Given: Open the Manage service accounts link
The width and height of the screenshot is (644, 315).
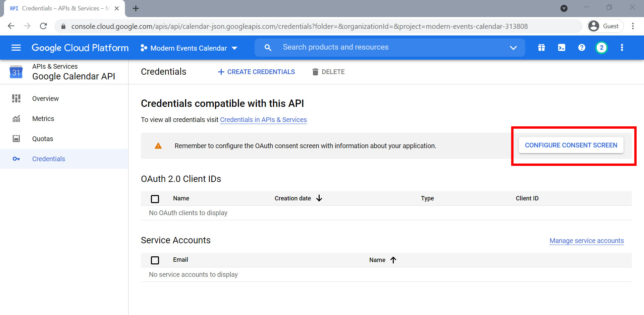Looking at the screenshot, I should coord(587,241).
